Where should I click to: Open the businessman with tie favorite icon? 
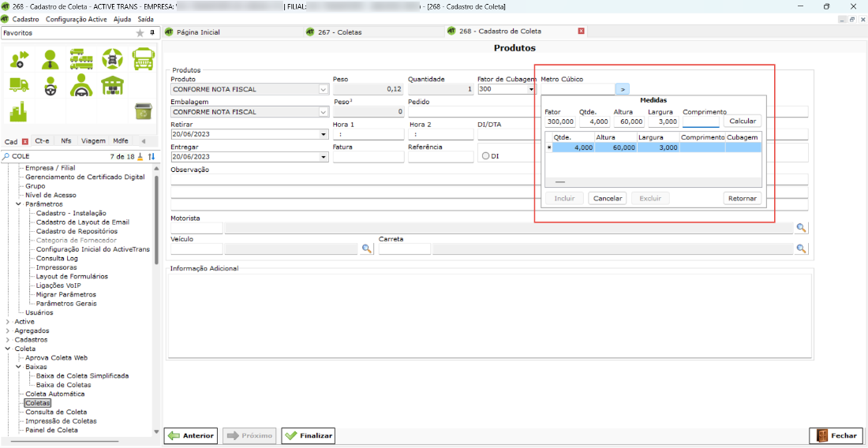(x=50, y=59)
